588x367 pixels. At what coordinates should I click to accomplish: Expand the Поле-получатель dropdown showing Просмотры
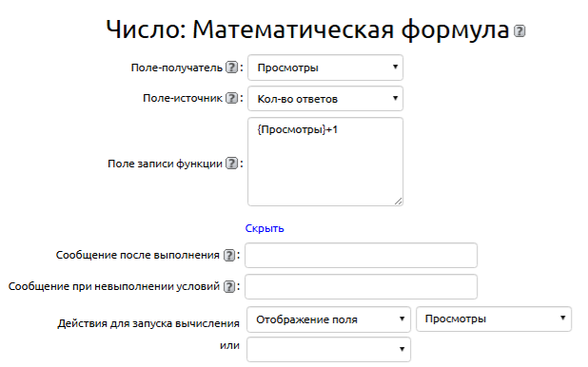point(325,68)
